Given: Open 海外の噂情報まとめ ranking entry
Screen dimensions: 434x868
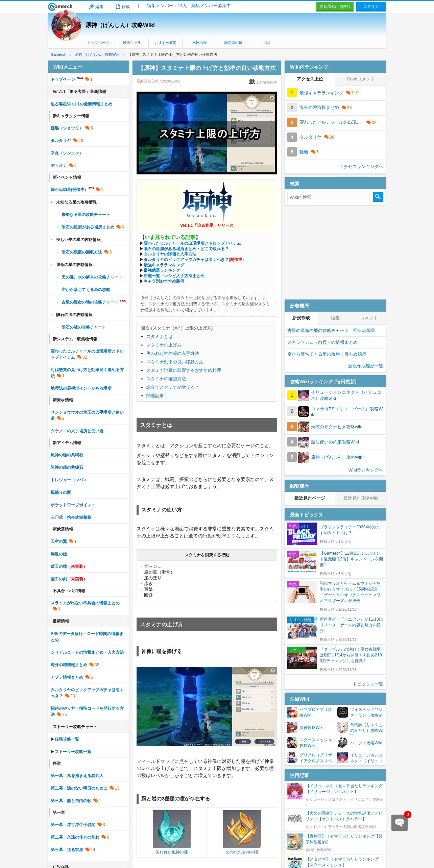Looking at the screenshot, I should (319, 107).
